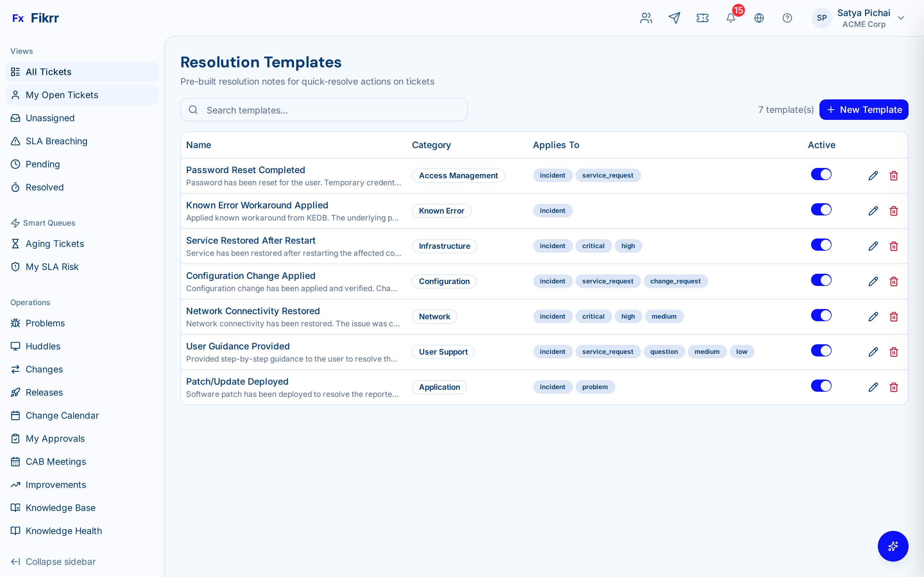
Task: Click the sparkle assistant button bottom right
Action: pyautogui.click(x=893, y=546)
